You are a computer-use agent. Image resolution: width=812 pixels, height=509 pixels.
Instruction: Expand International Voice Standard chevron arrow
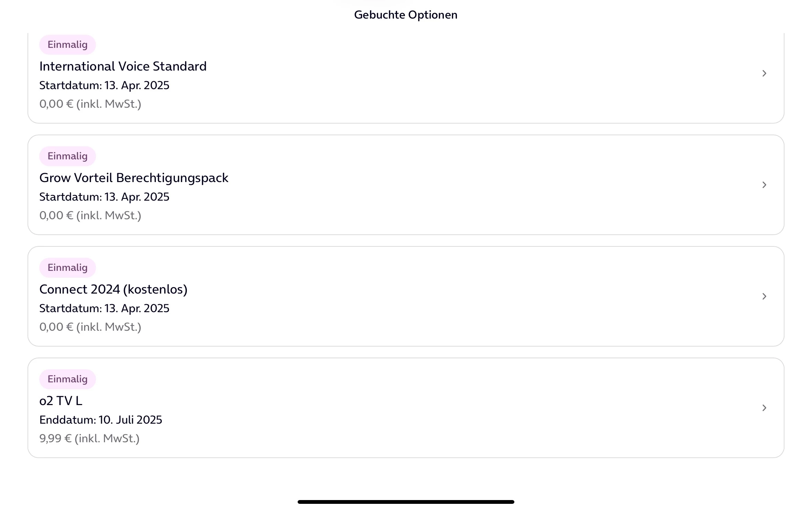pyautogui.click(x=764, y=73)
